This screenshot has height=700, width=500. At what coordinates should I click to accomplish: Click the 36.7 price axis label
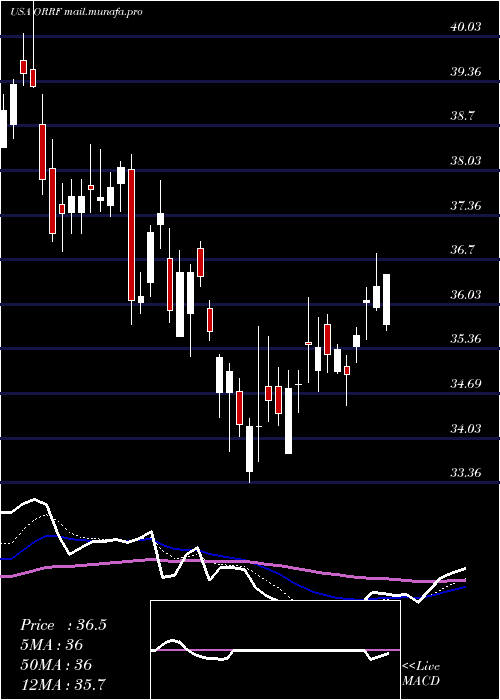462,250
